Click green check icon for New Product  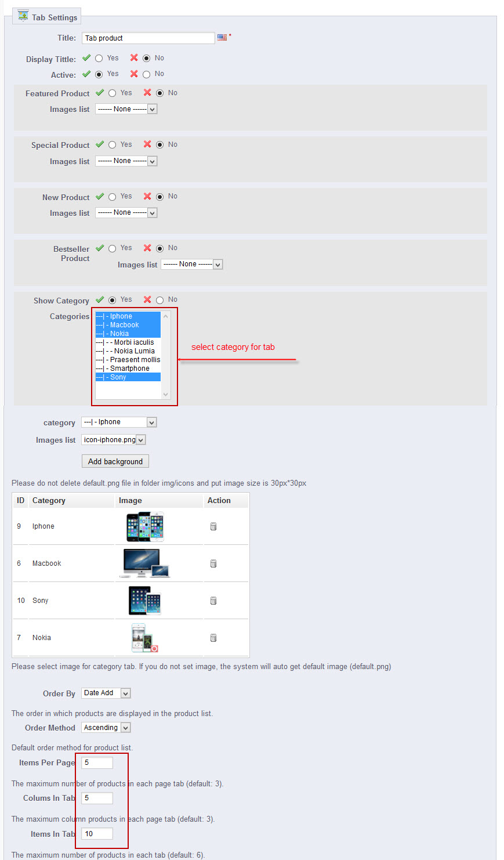point(100,196)
